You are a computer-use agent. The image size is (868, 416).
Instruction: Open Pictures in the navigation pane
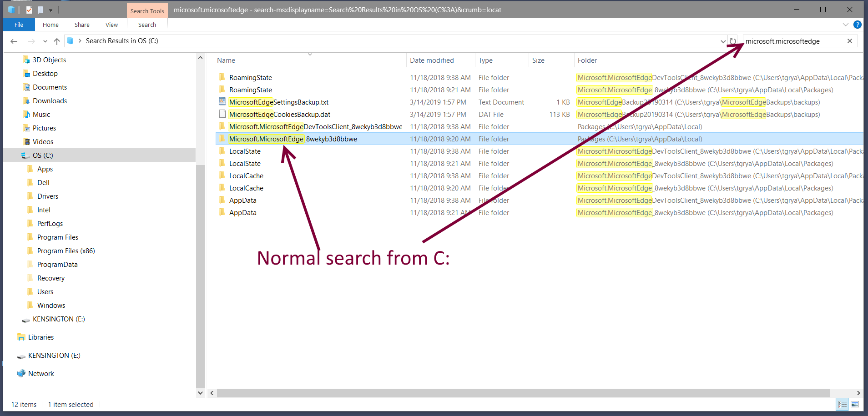(44, 128)
